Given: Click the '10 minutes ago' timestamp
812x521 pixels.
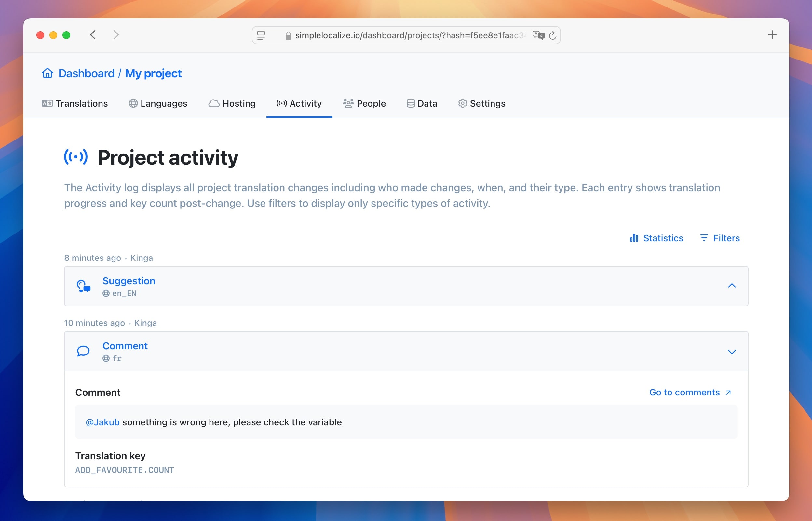Looking at the screenshot, I should tap(95, 323).
